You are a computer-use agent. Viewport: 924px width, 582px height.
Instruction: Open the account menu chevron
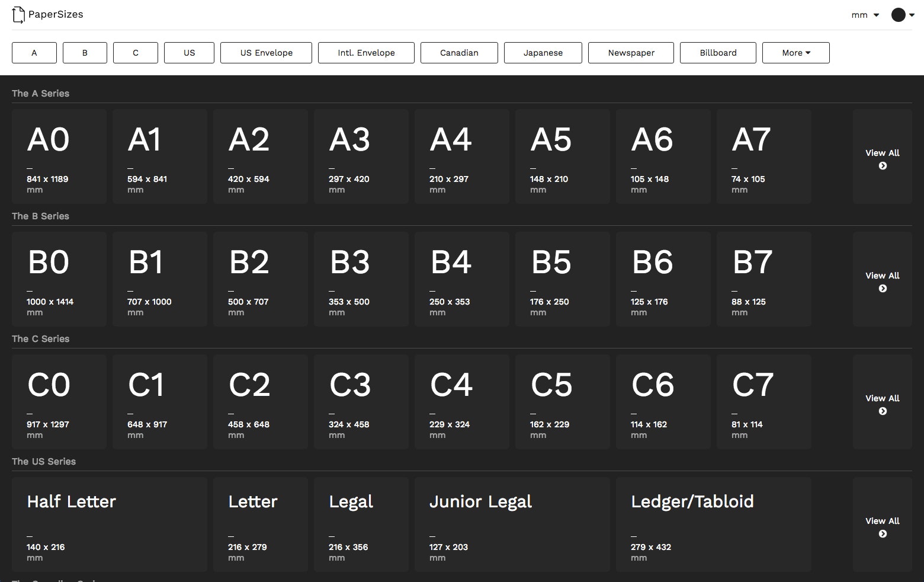[x=912, y=14]
